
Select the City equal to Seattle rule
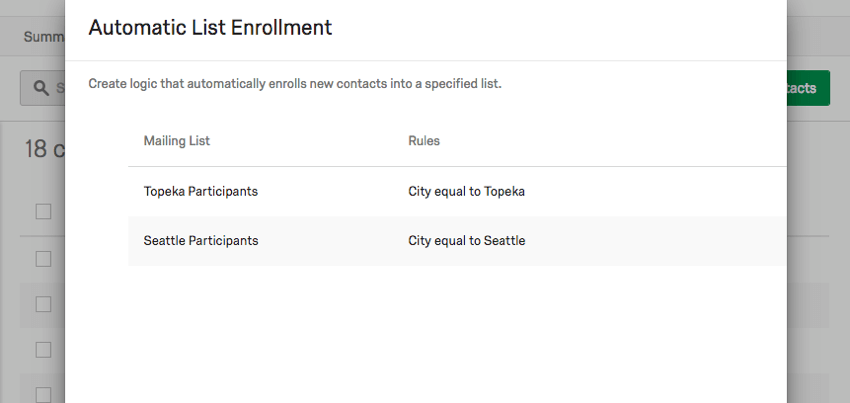pos(467,240)
